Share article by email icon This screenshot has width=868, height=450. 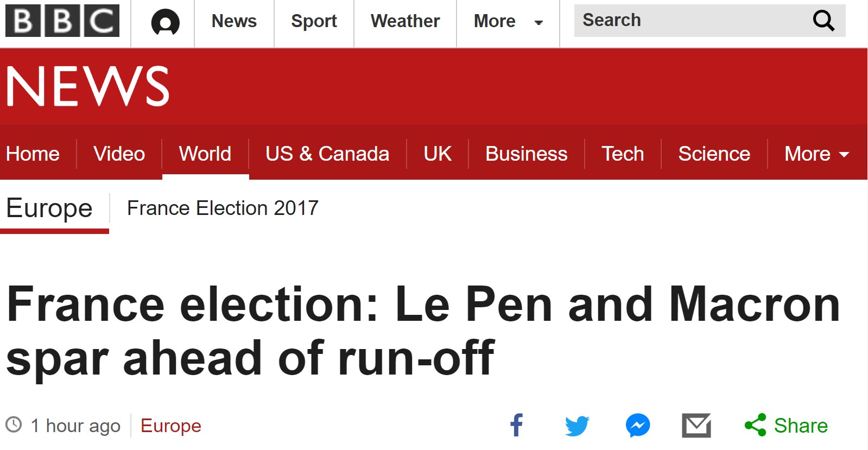[696, 425]
